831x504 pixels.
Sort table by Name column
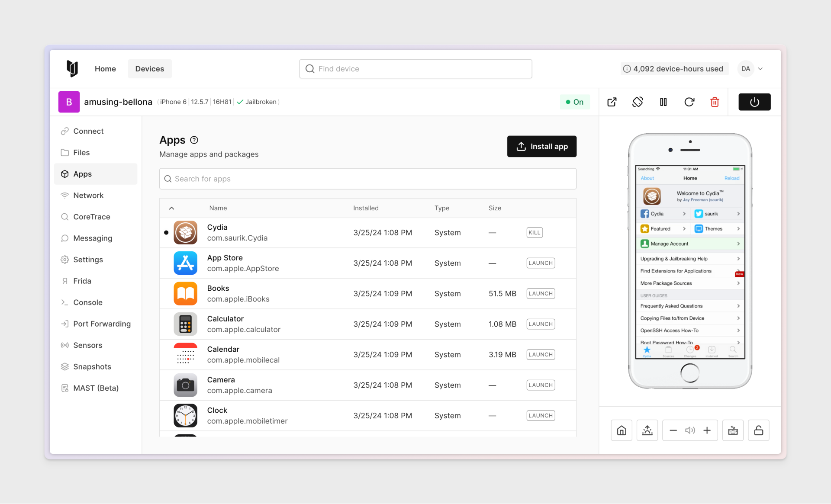pyautogui.click(x=218, y=208)
